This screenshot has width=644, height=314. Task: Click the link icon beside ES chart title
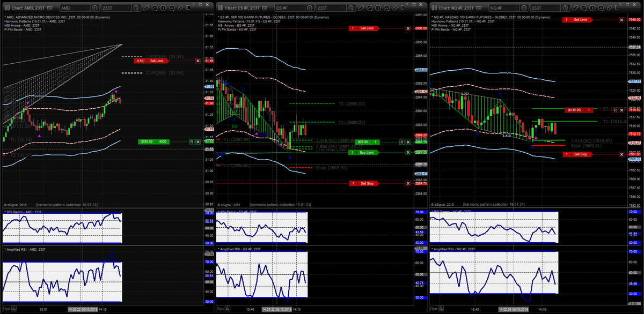pos(264,8)
